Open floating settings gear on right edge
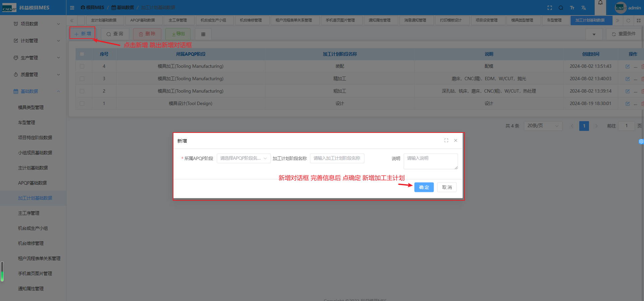The width and height of the screenshot is (644, 301). pos(641,142)
